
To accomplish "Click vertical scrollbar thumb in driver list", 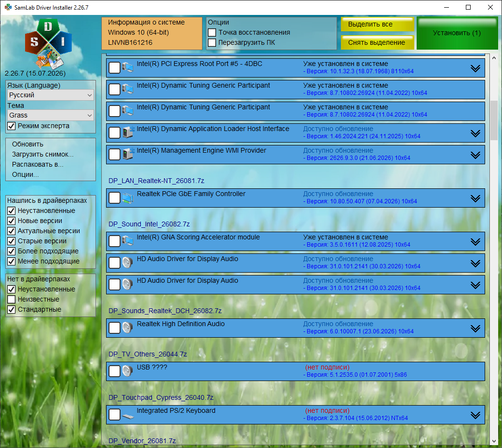I will click(494, 120).
